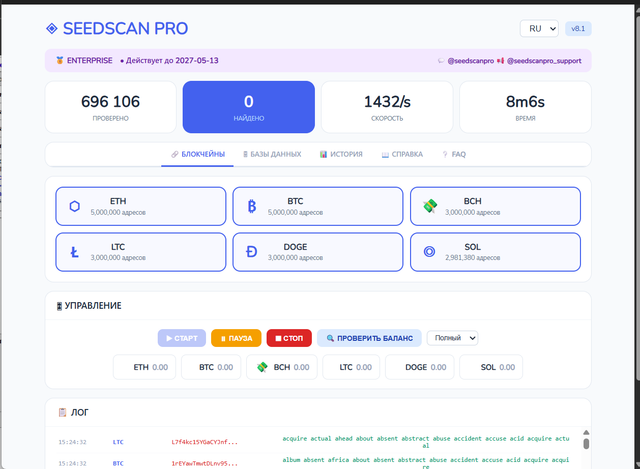The image size is (640, 469).
Task: Open the Полный mode dropdown
Action: tap(453, 338)
